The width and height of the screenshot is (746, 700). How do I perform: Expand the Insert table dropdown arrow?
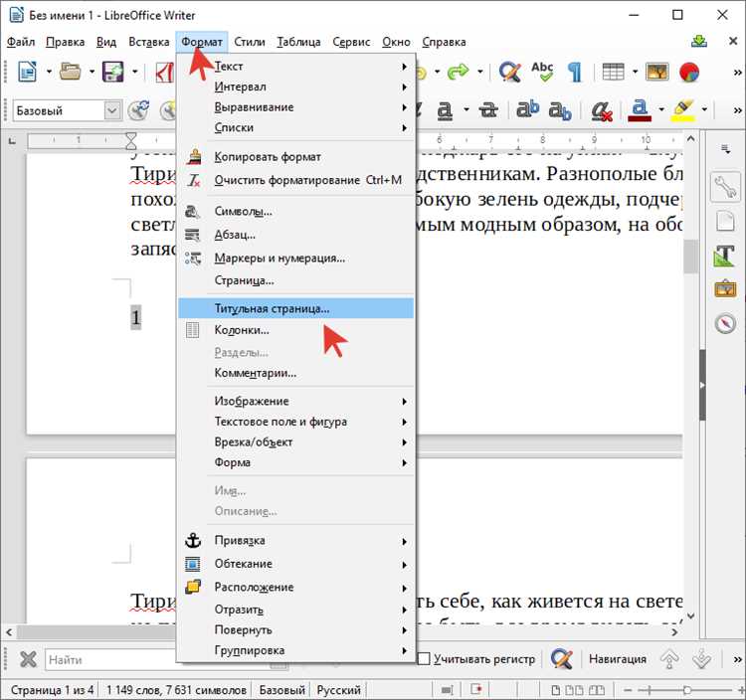click(635, 73)
